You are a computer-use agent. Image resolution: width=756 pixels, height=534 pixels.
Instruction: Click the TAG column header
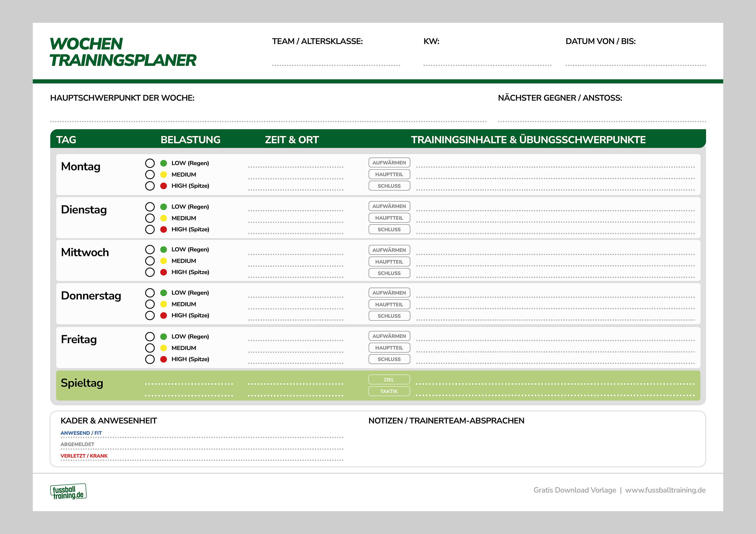[x=66, y=140]
